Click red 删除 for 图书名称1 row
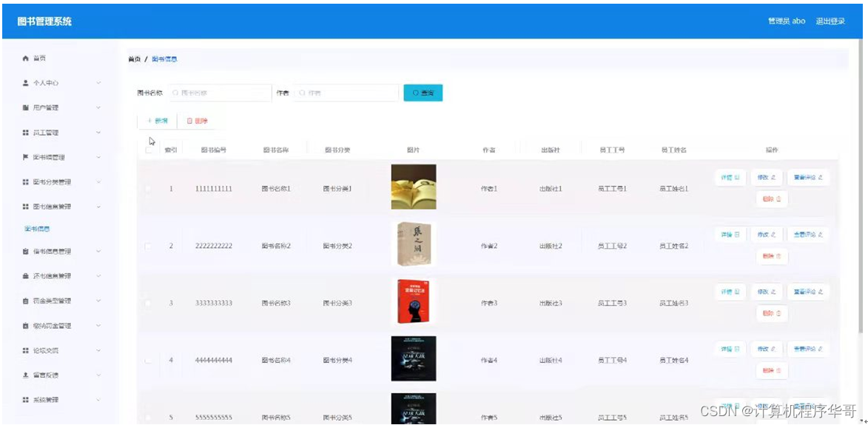This screenshot has width=868, height=425. [772, 199]
